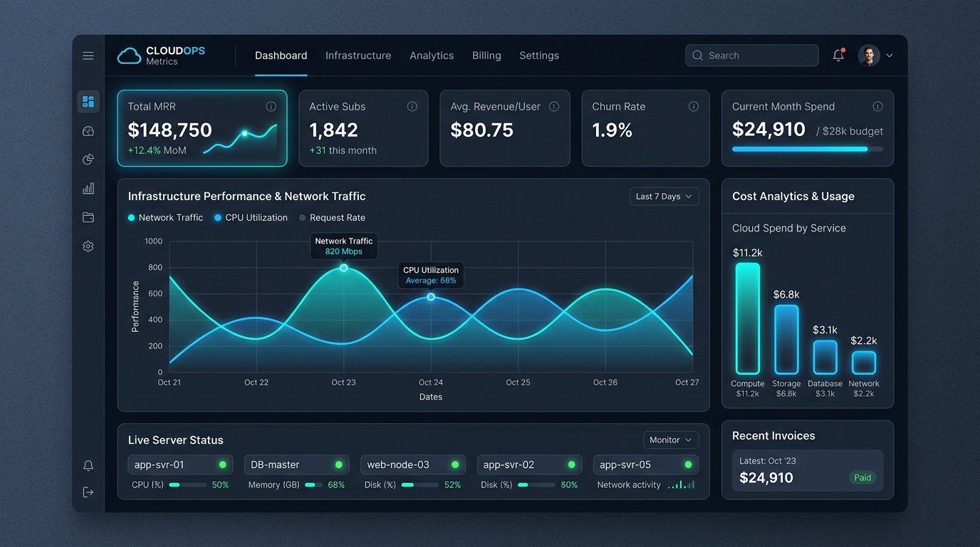Open the folder sidebar icon
The image size is (980, 547).
tap(88, 217)
